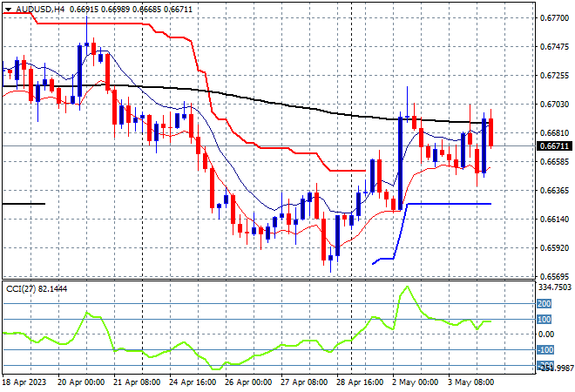Click the 0.67700 price scale label
Screen dimensions: 575x392
coord(554,18)
